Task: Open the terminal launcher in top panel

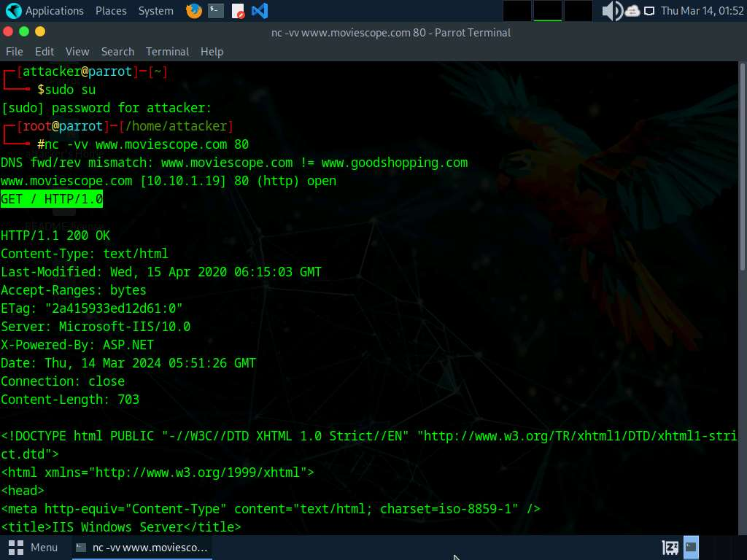Action: point(215,11)
